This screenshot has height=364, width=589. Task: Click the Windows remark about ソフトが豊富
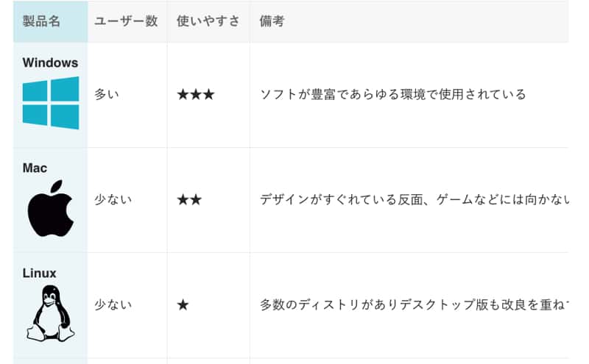pos(393,94)
